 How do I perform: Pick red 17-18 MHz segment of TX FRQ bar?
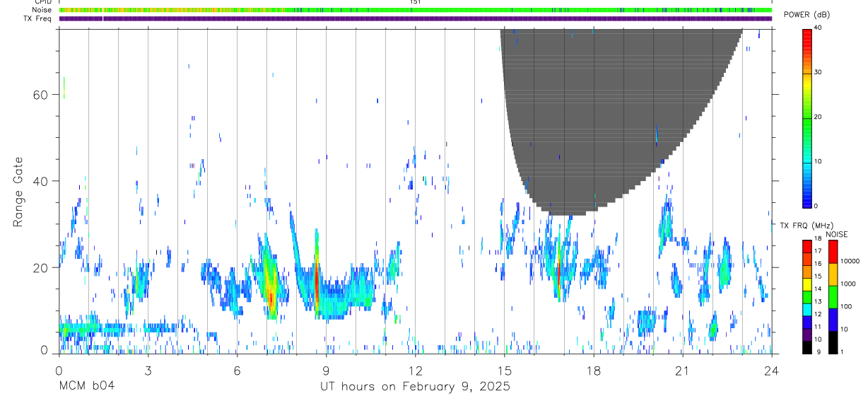tap(807, 246)
